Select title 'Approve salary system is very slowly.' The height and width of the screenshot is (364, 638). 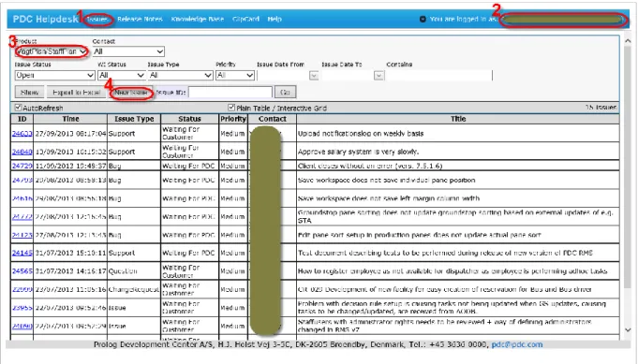pos(358,152)
